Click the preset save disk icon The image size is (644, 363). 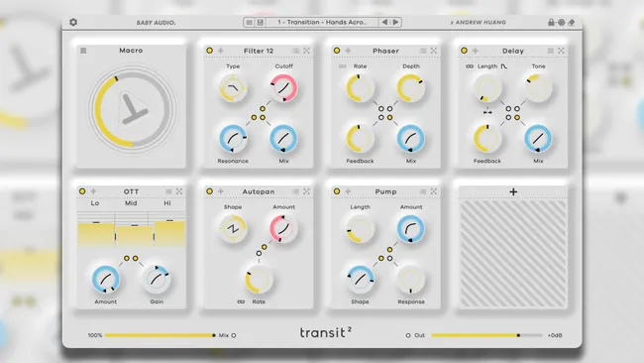point(260,22)
